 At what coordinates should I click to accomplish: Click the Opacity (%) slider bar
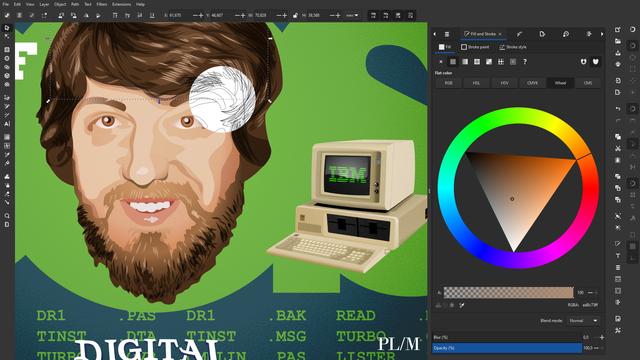click(507, 348)
